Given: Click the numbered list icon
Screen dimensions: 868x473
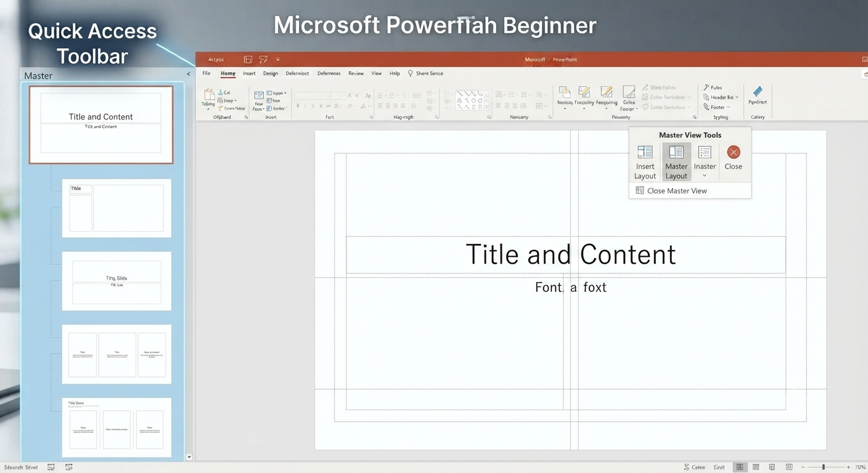Looking at the screenshot, I should [x=392, y=95].
